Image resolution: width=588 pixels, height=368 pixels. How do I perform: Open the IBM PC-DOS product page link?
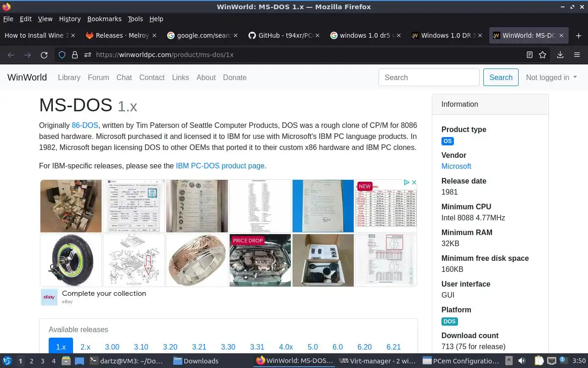click(220, 166)
